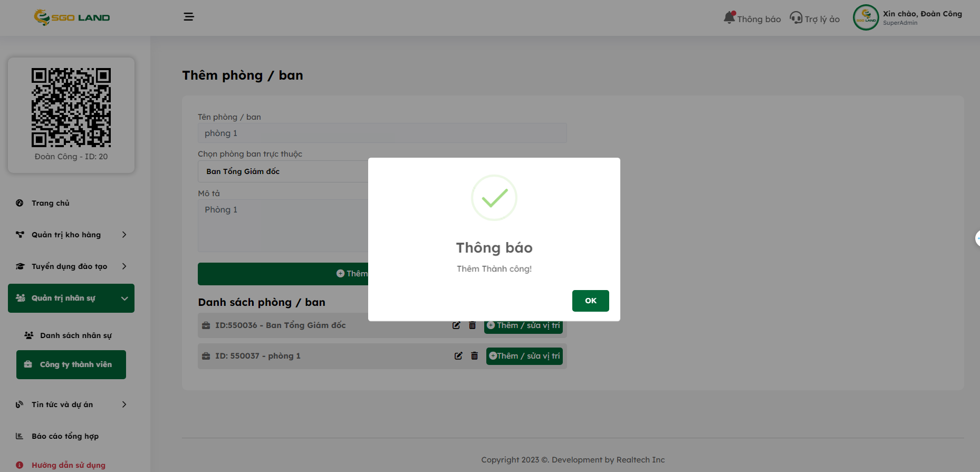Viewport: 980px width, 472px height.
Task: Collapse the Quản trị nhân sự menu
Action: [71, 298]
